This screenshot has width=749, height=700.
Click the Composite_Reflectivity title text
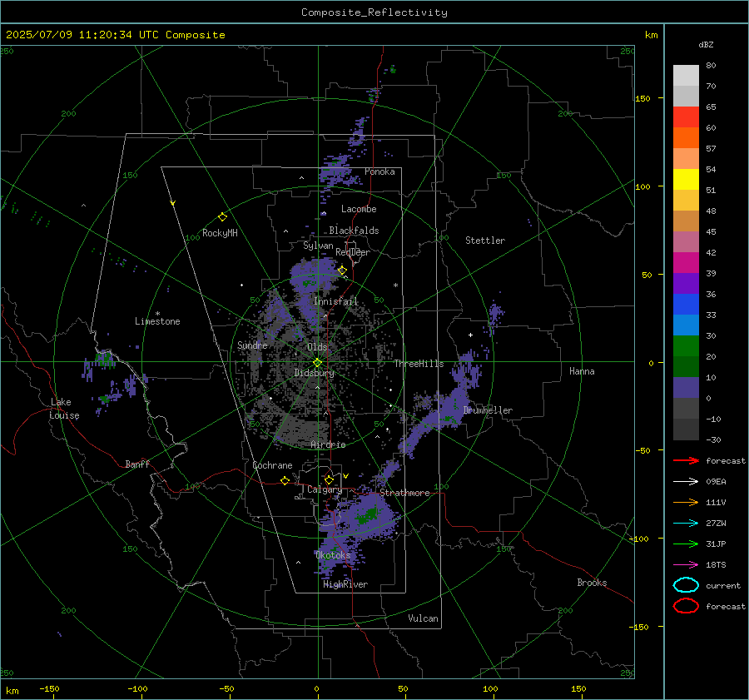pyautogui.click(x=374, y=12)
